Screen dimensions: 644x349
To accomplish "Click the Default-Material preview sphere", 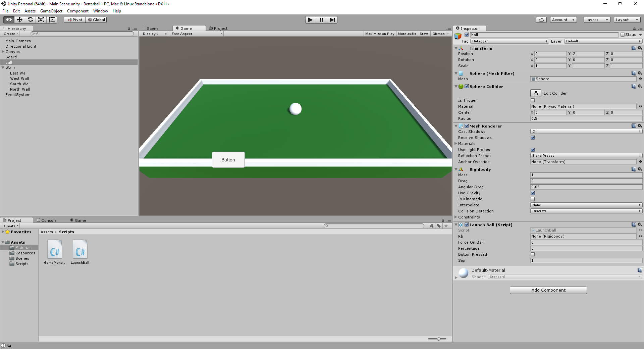I will pyautogui.click(x=464, y=273).
